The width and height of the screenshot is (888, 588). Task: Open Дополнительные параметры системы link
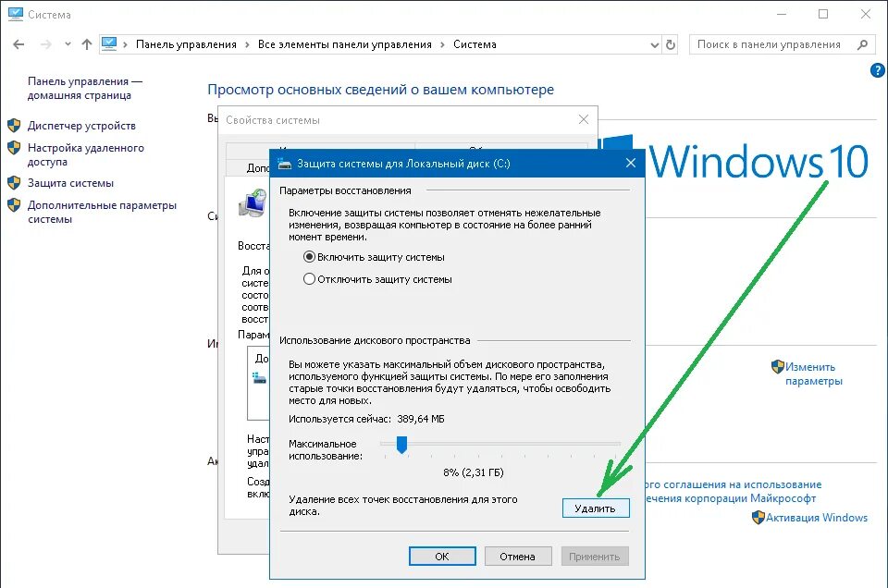coord(102,213)
